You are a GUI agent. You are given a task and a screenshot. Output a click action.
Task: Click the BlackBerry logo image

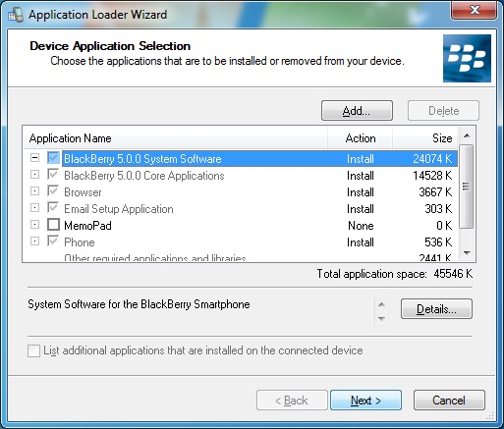point(467,58)
